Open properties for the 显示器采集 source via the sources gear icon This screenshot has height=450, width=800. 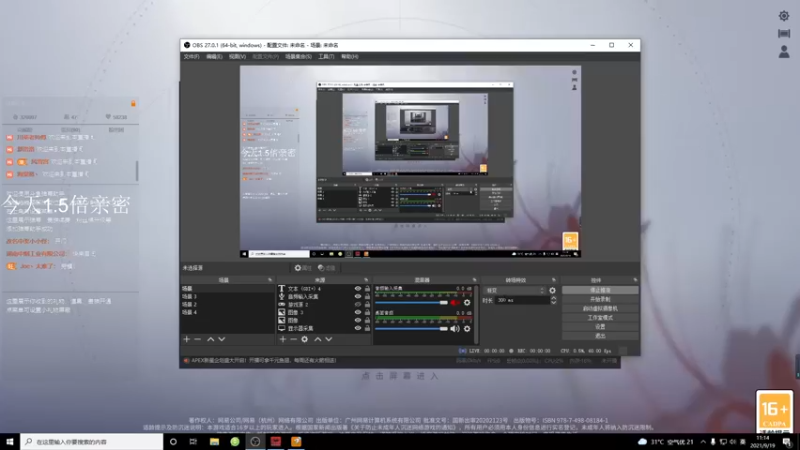tap(305, 339)
